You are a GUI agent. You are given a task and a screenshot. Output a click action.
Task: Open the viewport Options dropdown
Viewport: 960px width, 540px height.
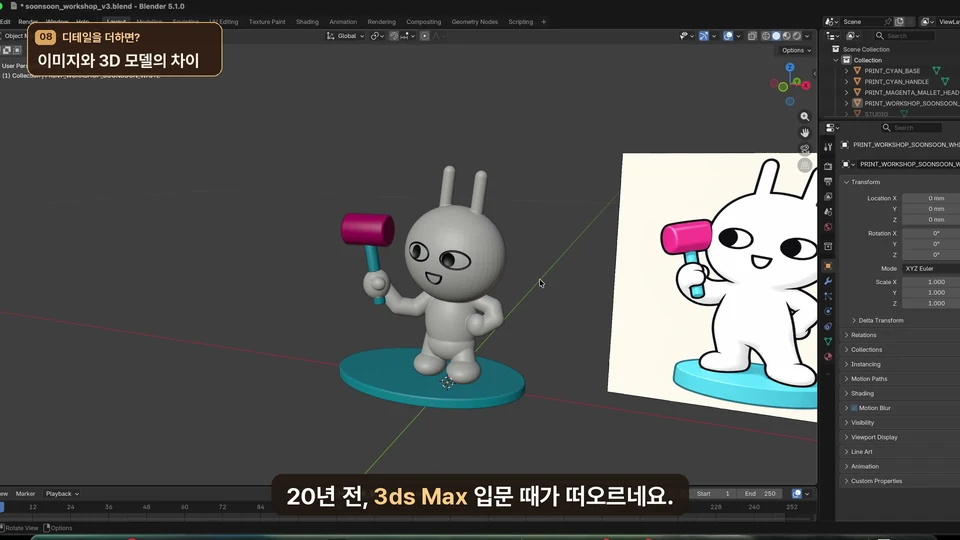pyautogui.click(x=796, y=50)
